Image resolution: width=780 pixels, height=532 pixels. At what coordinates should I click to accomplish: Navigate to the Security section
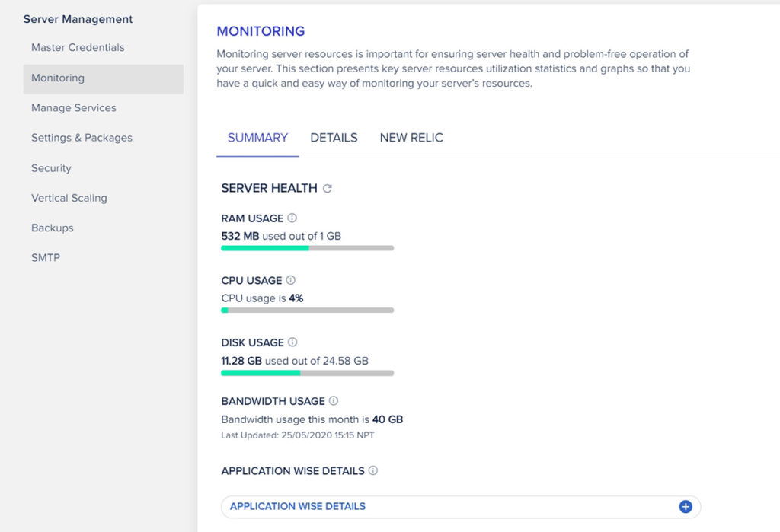51,168
